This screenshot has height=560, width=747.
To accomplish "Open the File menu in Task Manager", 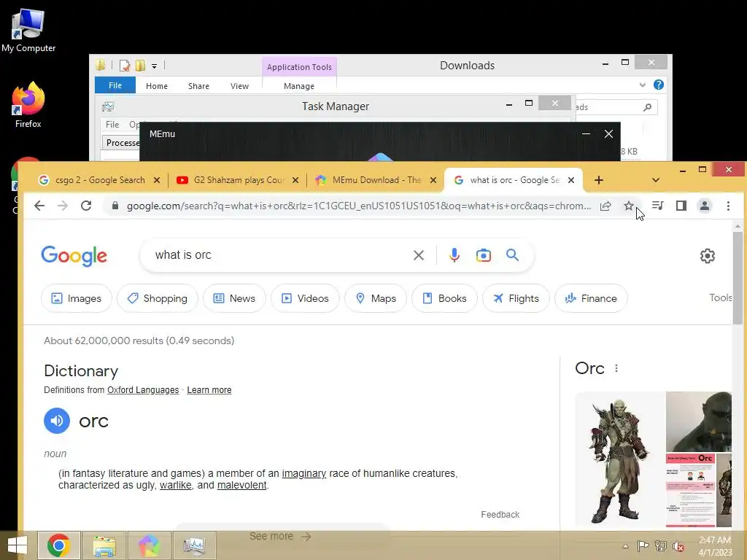I will point(112,124).
